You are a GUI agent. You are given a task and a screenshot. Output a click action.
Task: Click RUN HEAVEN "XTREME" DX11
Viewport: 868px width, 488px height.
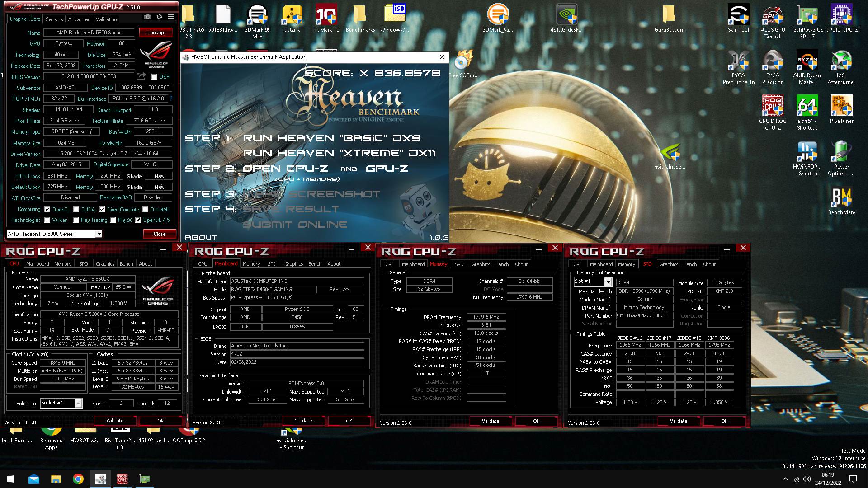339,153
